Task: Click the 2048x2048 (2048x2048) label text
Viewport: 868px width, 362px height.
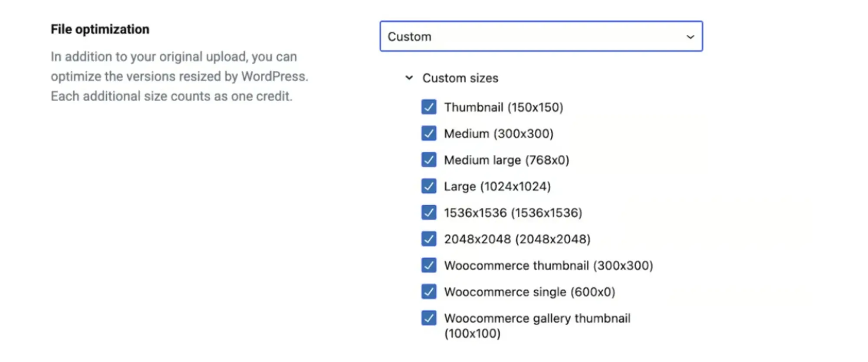Action: point(517,239)
